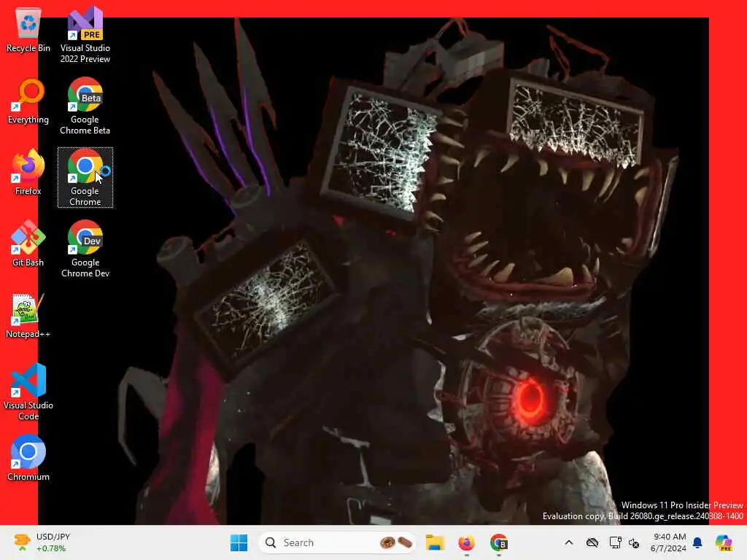Open the USD/JPY widgets panel

click(x=42, y=542)
